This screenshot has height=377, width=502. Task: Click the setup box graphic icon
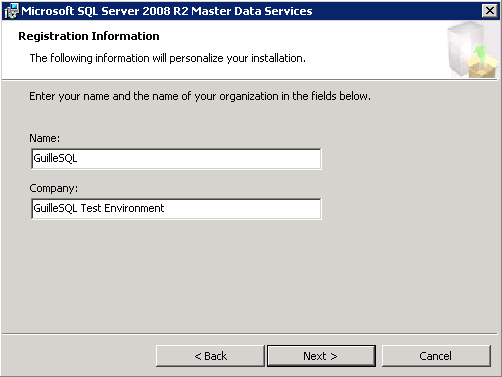[472, 50]
